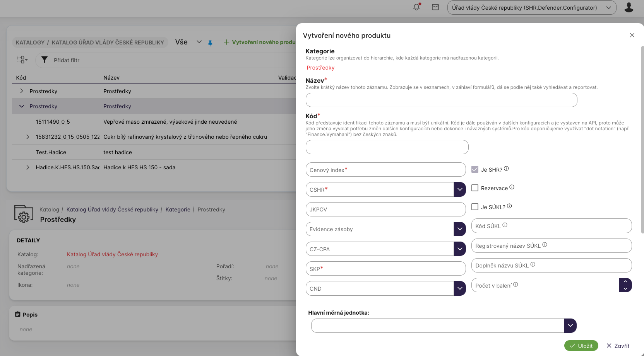Click info icon beside Je SHR?
The width and height of the screenshot is (644, 356).
(x=506, y=169)
